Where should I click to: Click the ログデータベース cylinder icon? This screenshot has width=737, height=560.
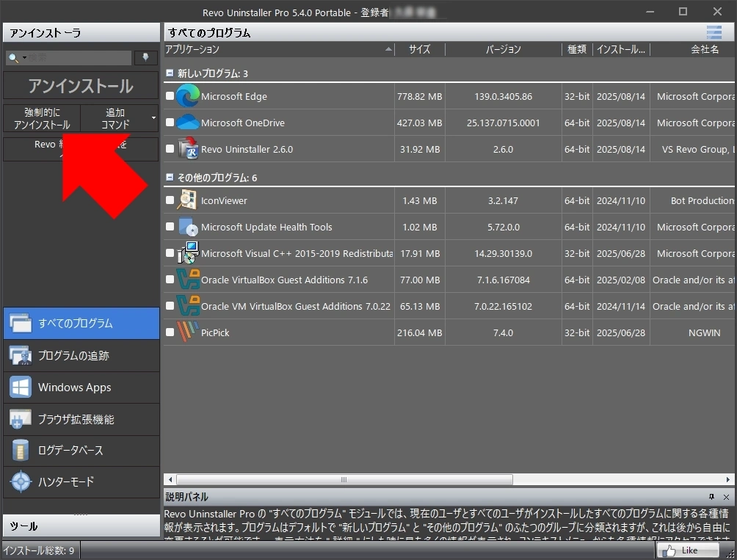point(21,450)
